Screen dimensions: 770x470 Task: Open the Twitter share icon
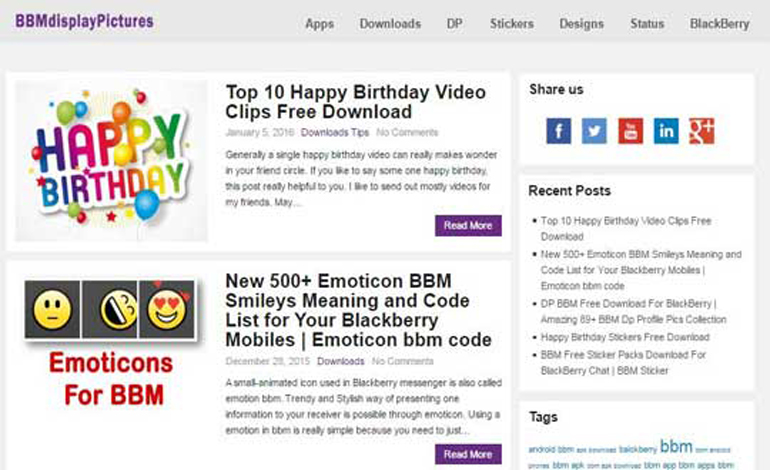(594, 131)
